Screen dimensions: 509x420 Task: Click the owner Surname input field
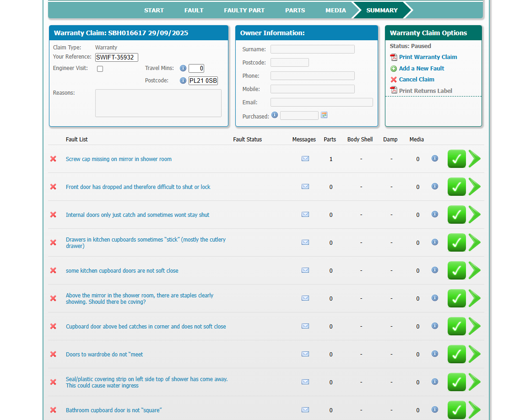[312, 49]
